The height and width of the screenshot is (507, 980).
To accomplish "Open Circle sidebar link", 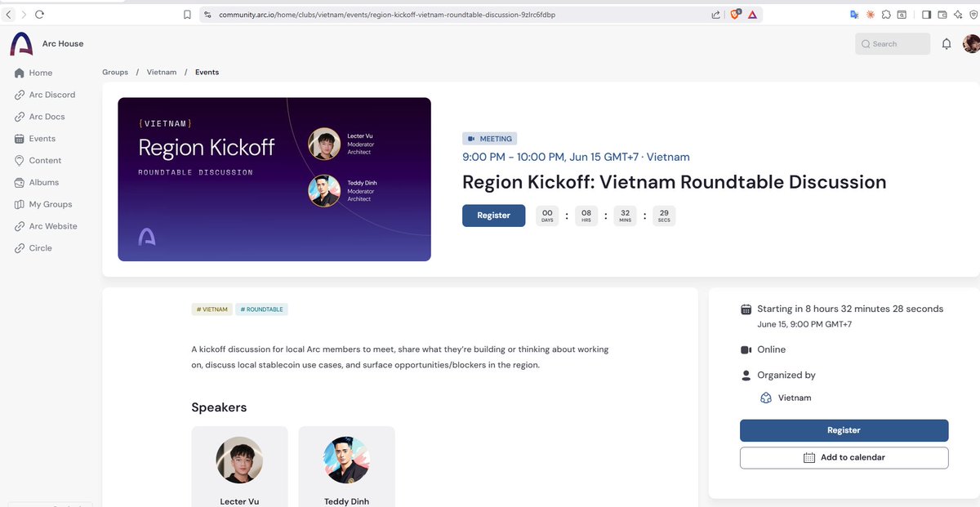I will coord(33,248).
